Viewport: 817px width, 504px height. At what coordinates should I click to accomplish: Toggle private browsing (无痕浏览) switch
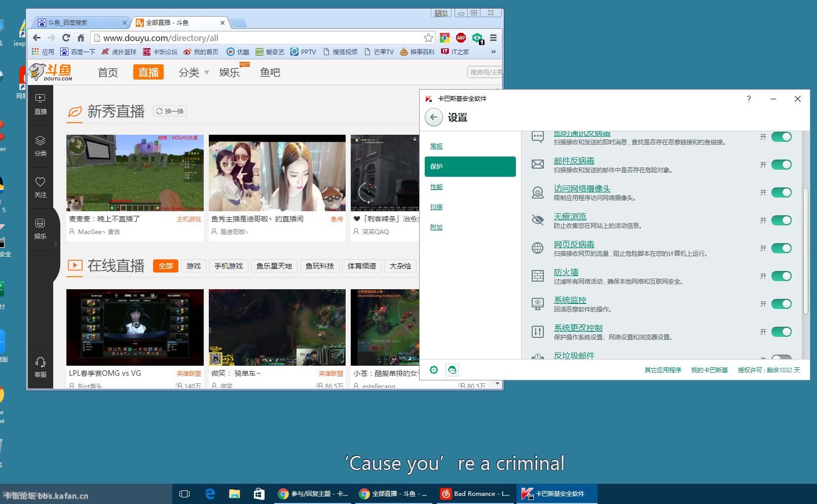coord(781,220)
